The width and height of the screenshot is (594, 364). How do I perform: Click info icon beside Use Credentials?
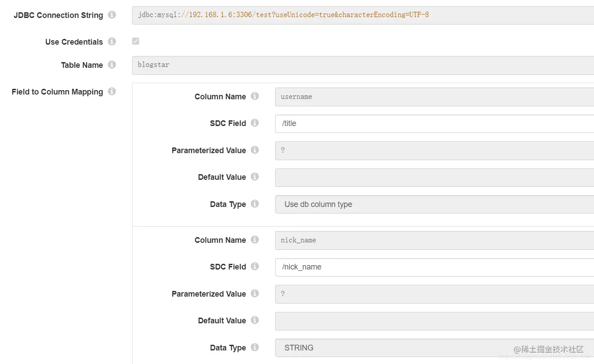click(112, 42)
